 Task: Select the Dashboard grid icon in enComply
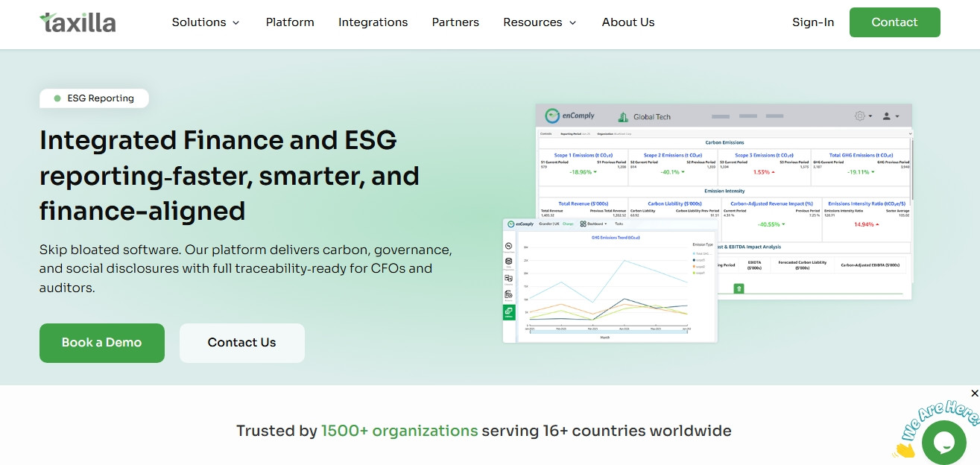tap(583, 224)
